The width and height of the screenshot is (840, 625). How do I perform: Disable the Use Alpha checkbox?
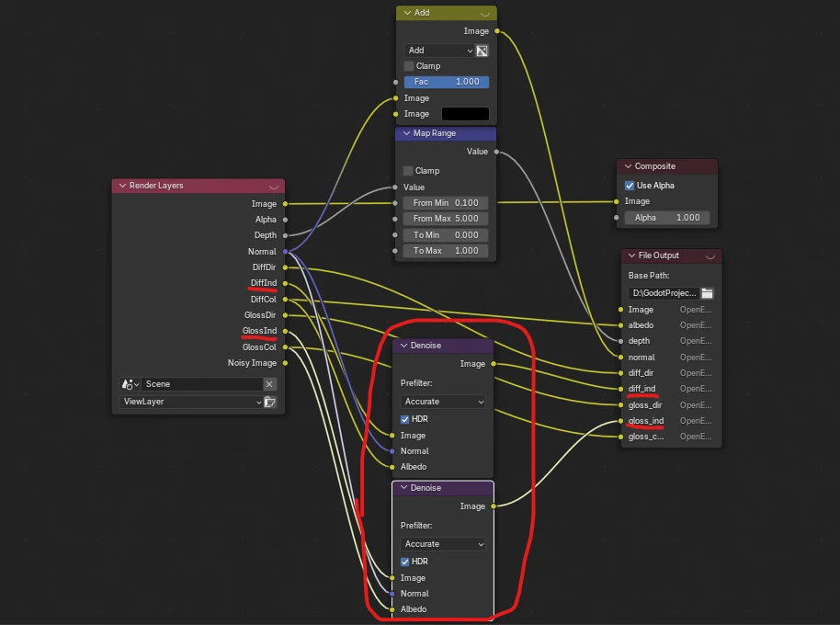coord(630,186)
